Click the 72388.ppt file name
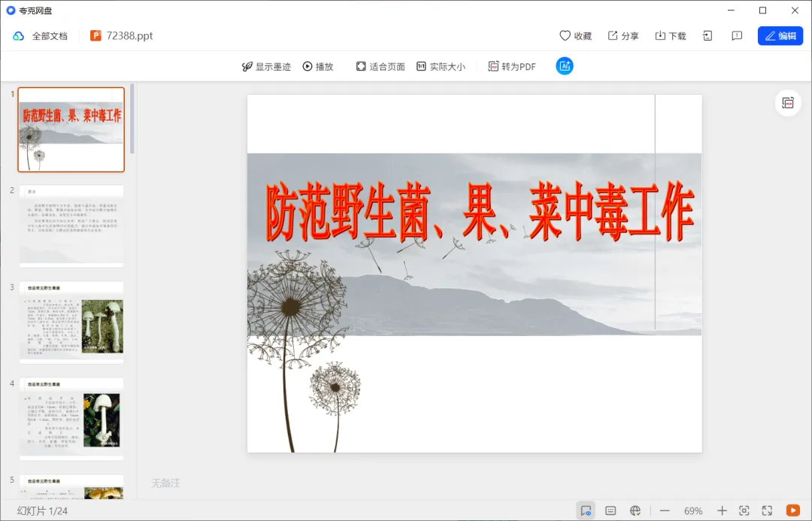Image resolution: width=812 pixels, height=521 pixels. (129, 36)
